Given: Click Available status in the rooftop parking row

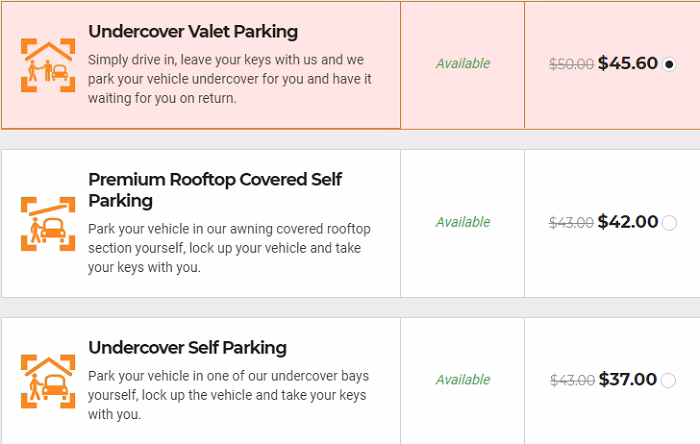Looking at the screenshot, I should [x=463, y=222].
